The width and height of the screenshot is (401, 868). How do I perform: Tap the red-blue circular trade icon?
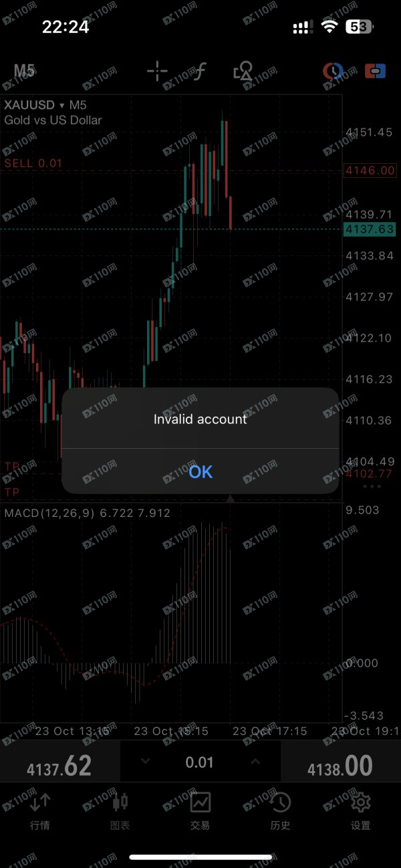tap(332, 71)
